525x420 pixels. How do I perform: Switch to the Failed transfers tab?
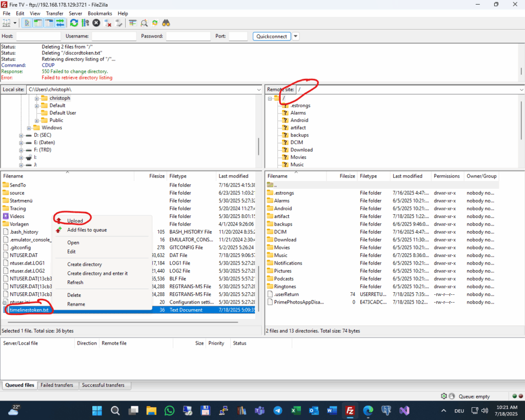point(57,385)
